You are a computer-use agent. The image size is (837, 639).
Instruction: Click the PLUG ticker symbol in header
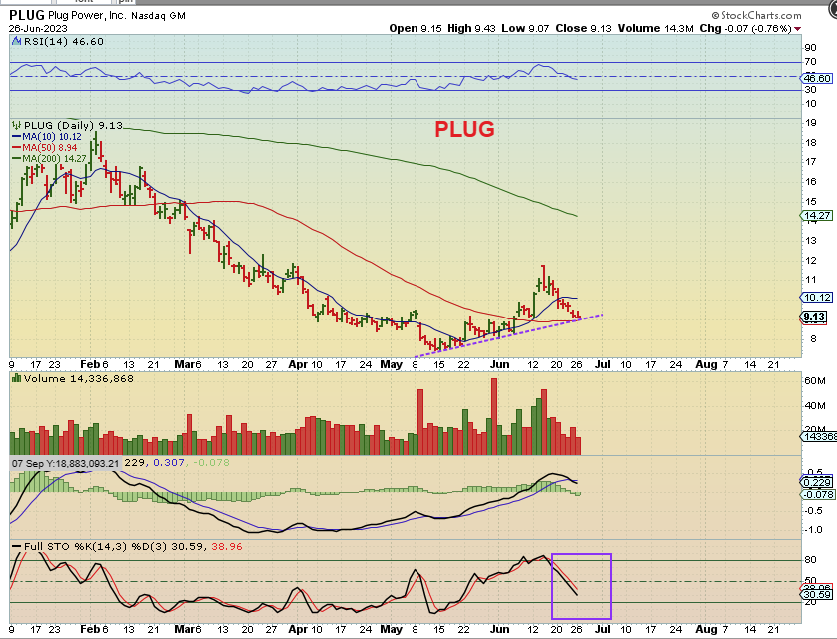tap(28, 15)
